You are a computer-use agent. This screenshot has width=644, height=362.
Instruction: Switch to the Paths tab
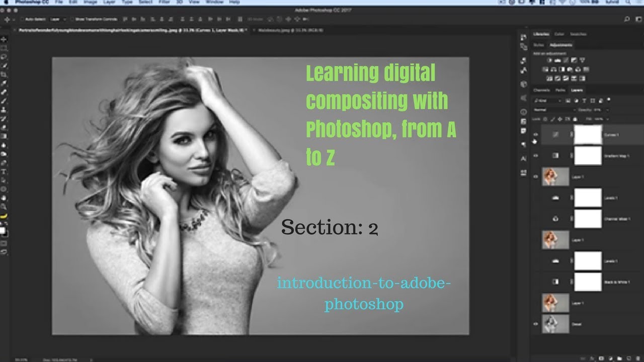[x=560, y=90]
